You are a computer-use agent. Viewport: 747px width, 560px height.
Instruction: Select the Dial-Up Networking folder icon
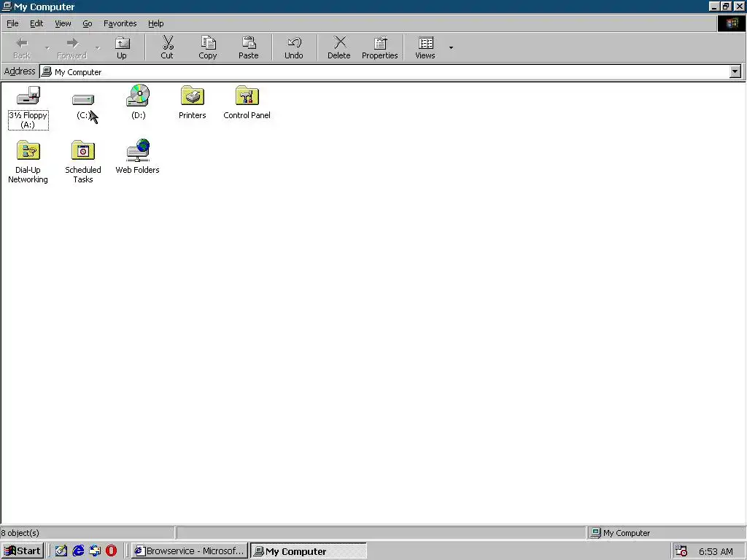pos(28,150)
